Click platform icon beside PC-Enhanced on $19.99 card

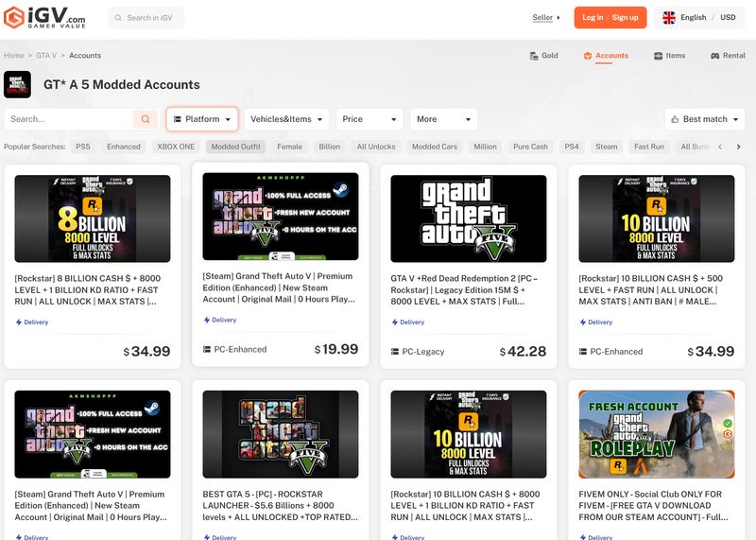[x=207, y=349]
